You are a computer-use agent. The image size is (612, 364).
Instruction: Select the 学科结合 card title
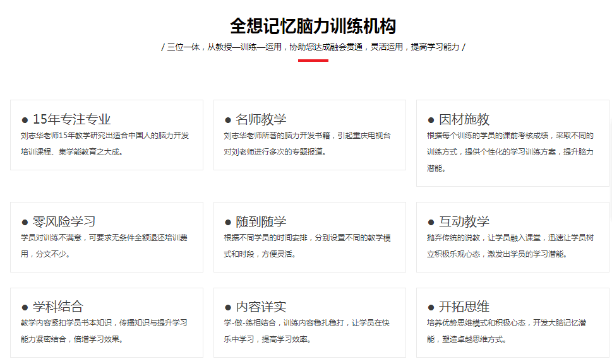[x=57, y=307]
